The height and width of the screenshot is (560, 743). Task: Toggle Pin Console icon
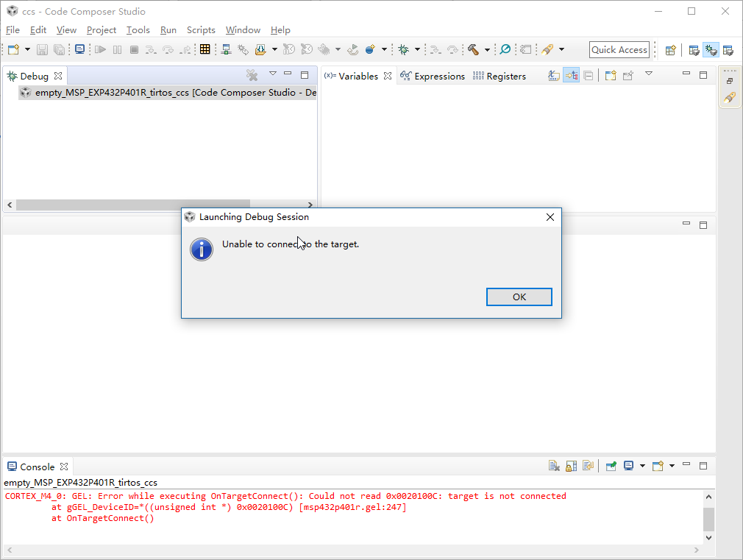[x=611, y=466]
